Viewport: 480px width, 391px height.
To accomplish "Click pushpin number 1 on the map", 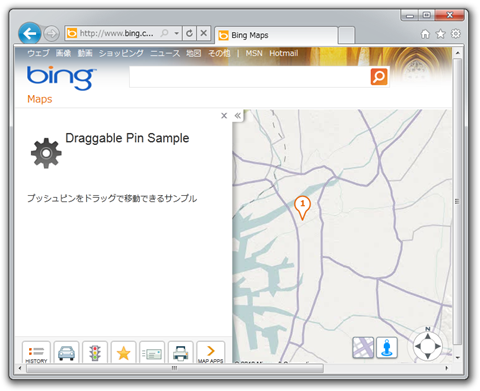I will (302, 207).
